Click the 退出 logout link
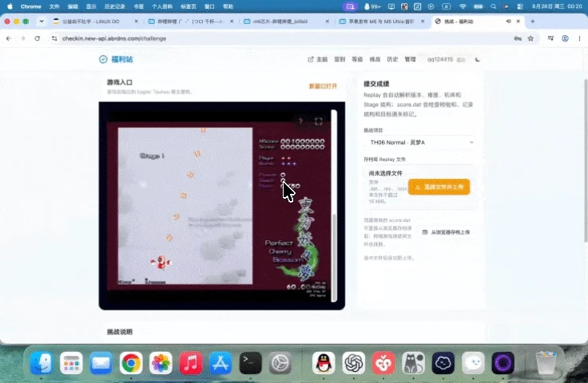588x383 pixels. click(461, 60)
